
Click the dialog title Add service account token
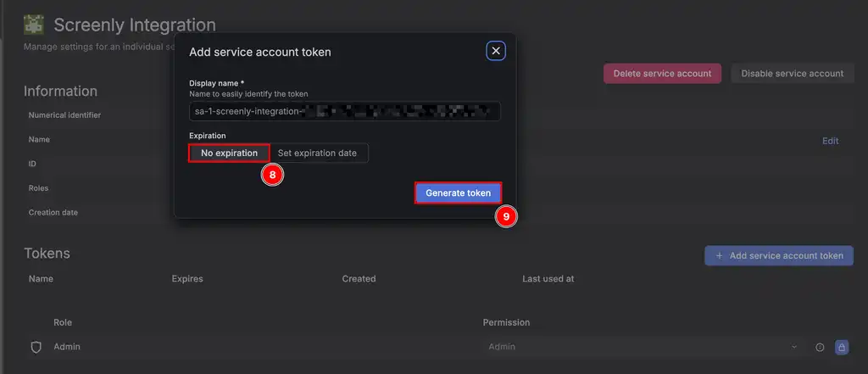(x=260, y=52)
